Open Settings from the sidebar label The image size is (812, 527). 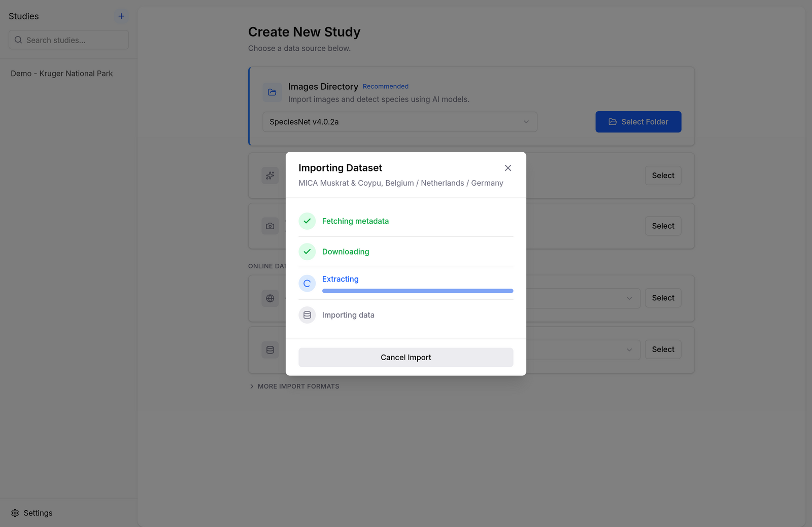(38, 513)
